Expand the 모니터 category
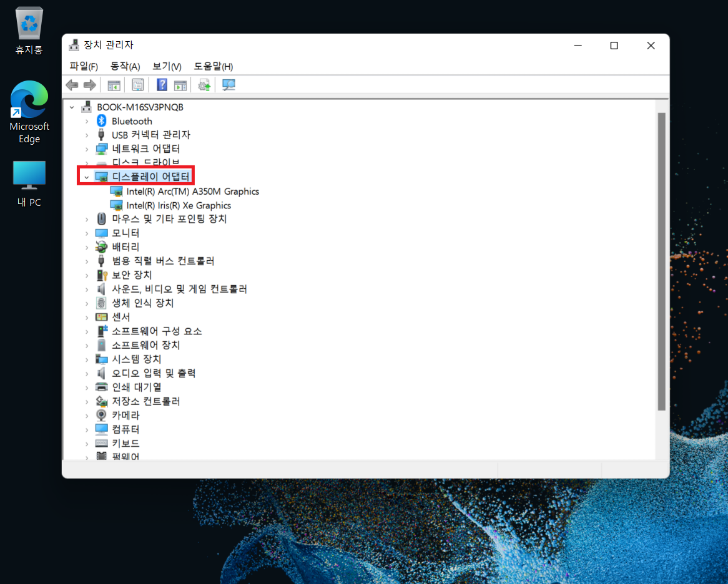 (x=87, y=233)
